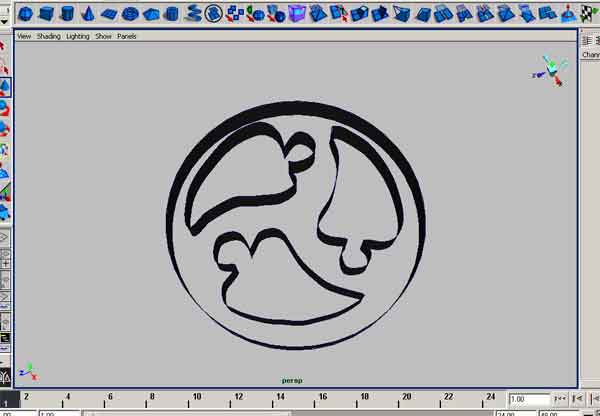Open the Shading panel menu
The height and width of the screenshot is (416, 600).
click(49, 36)
